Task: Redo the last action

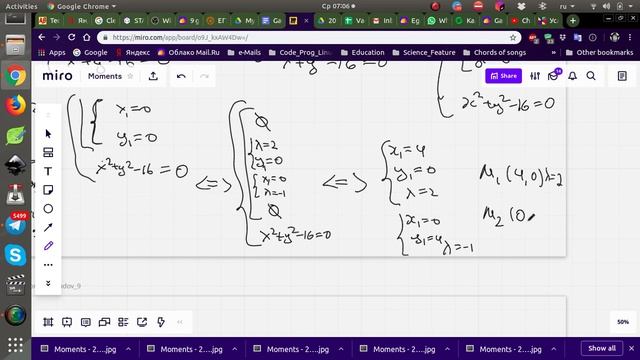Action: click(x=204, y=76)
